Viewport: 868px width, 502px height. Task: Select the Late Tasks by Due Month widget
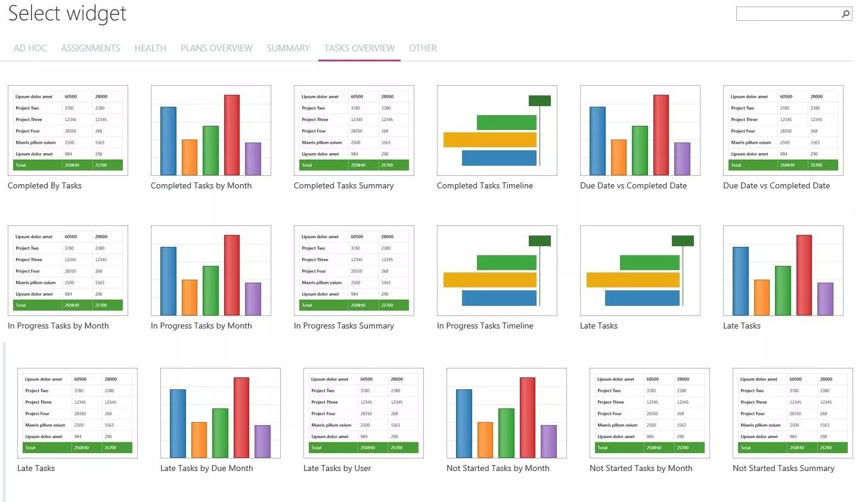coord(220,413)
